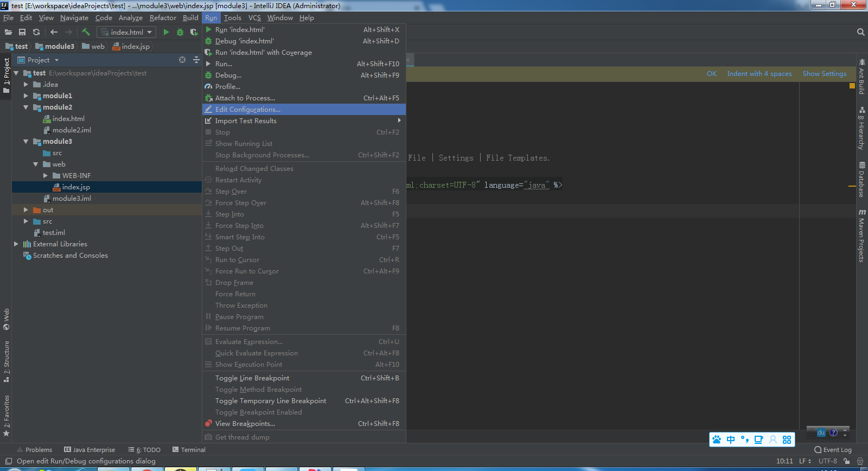Choose View Breakpoints menu item
Image resolution: width=868 pixels, height=471 pixels.
304,424
